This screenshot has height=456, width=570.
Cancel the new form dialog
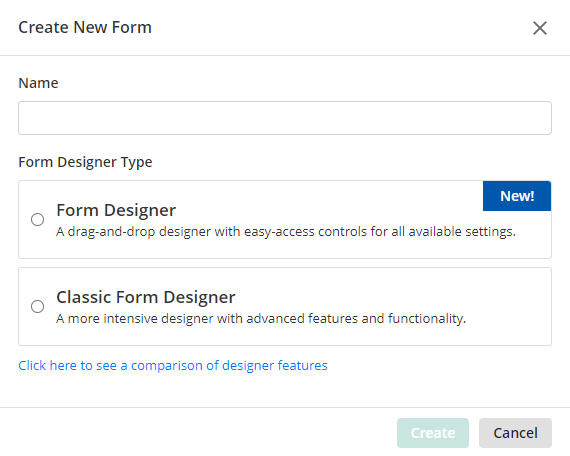point(515,433)
